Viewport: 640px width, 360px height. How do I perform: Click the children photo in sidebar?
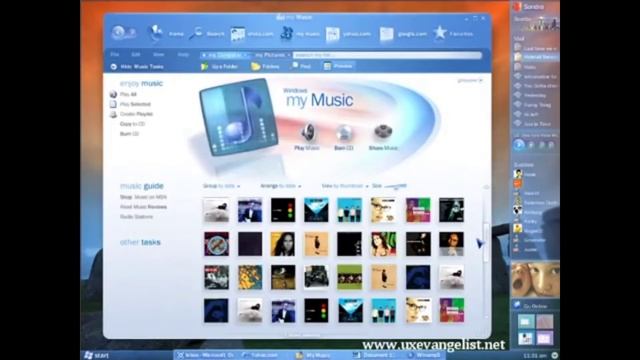pyautogui.click(x=535, y=280)
